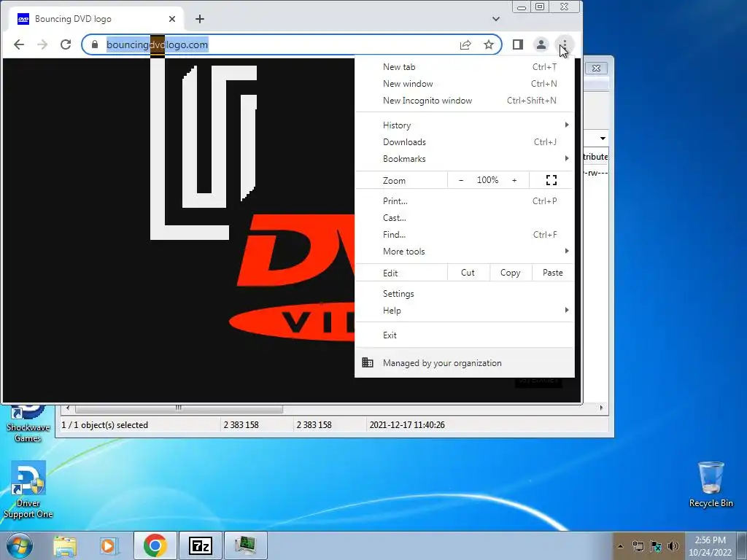This screenshot has width=747, height=560.
Task: Click the Chrome taskbar icon
Action: 155,545
